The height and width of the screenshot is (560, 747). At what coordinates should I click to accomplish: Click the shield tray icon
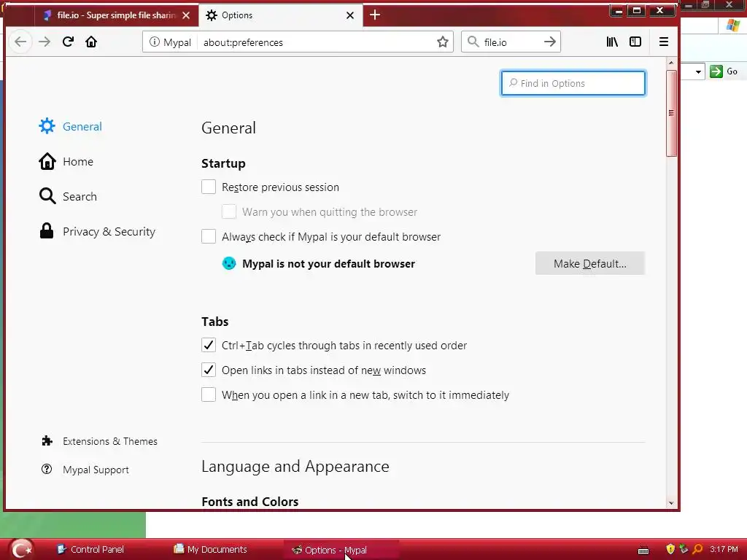670,550
